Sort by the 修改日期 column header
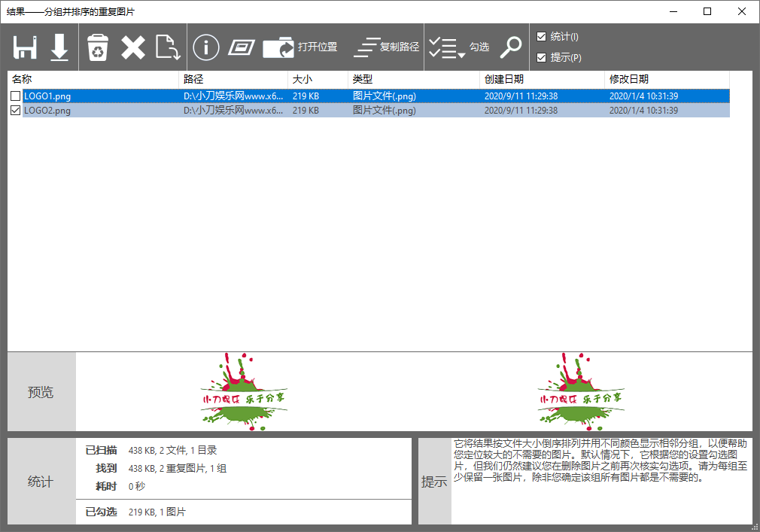 pyautogui.click(x=667, y=79)
